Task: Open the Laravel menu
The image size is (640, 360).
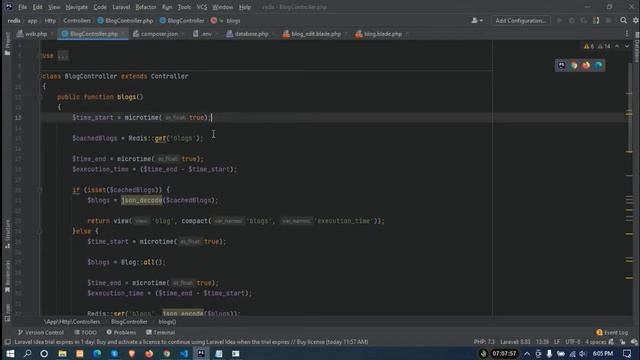Action: (x=121, y=7)
